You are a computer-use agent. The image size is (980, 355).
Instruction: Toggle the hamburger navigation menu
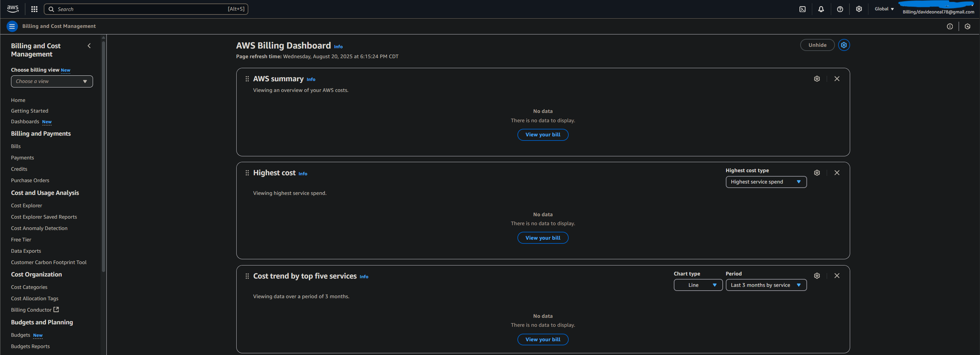[12, 26]
